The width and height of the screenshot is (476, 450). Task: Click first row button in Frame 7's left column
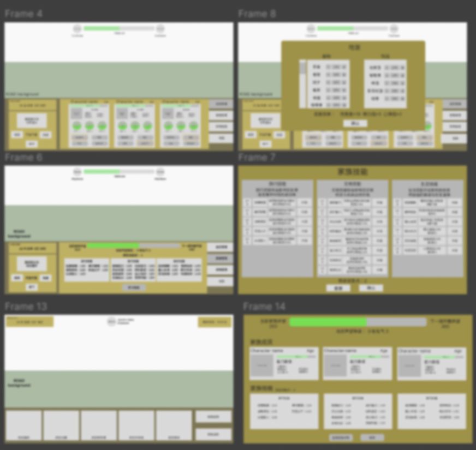[304, 202]
